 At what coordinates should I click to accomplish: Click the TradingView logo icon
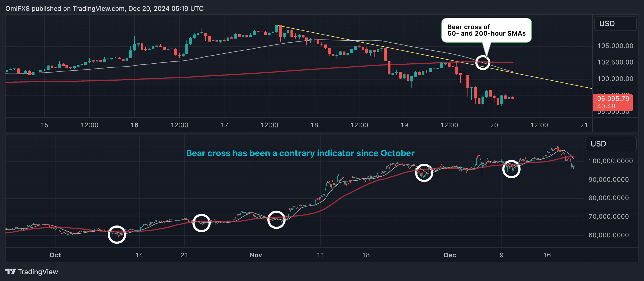coord(11,271)
